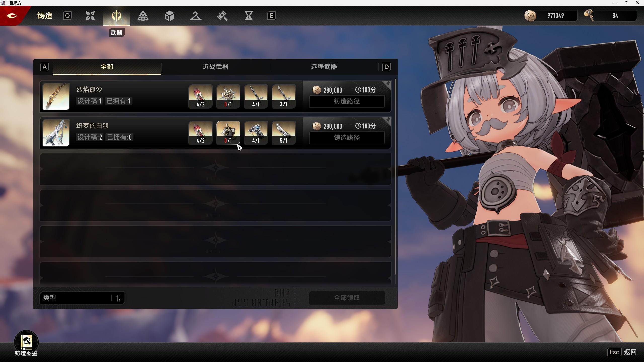Select the 织梦的白羽 weapon thumbnail

(x=56, y=132)
